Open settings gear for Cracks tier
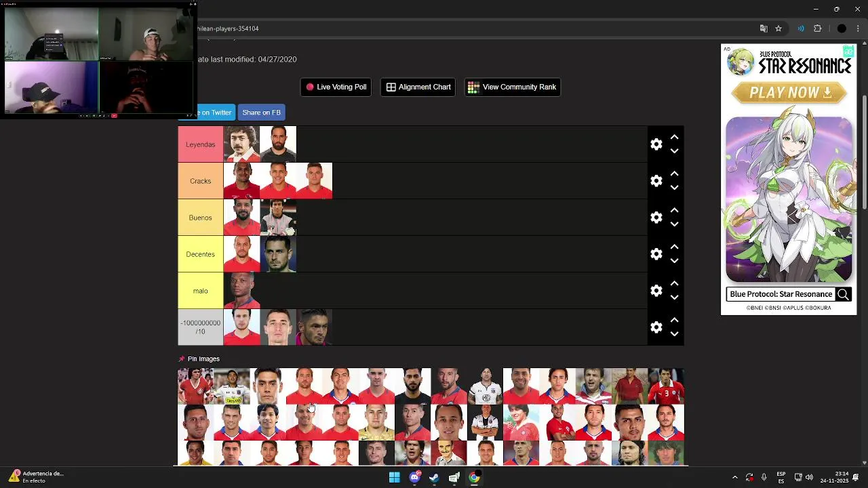Image resolution: width=868 pixels, height=488 pixels. (656, 181)
